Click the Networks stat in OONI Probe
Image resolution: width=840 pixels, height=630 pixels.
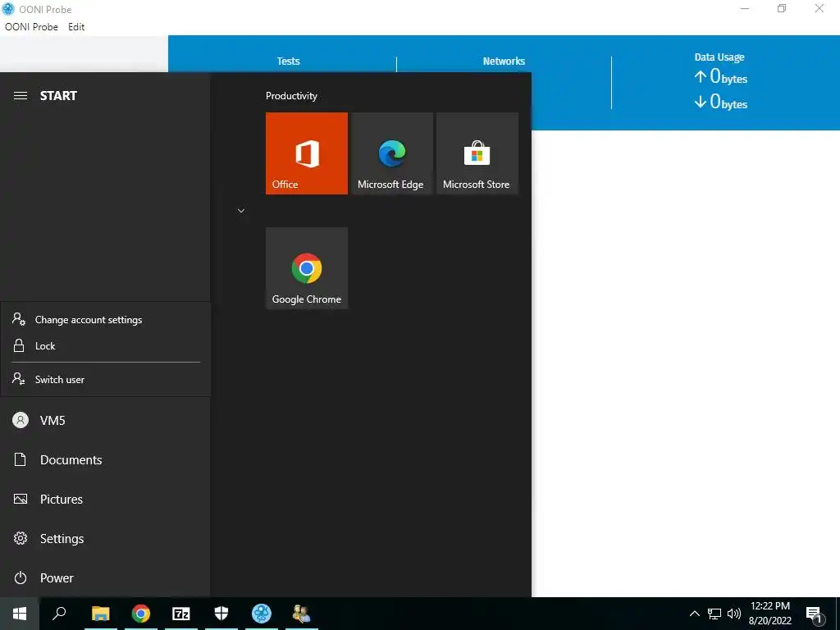click(x=504, y=61)
